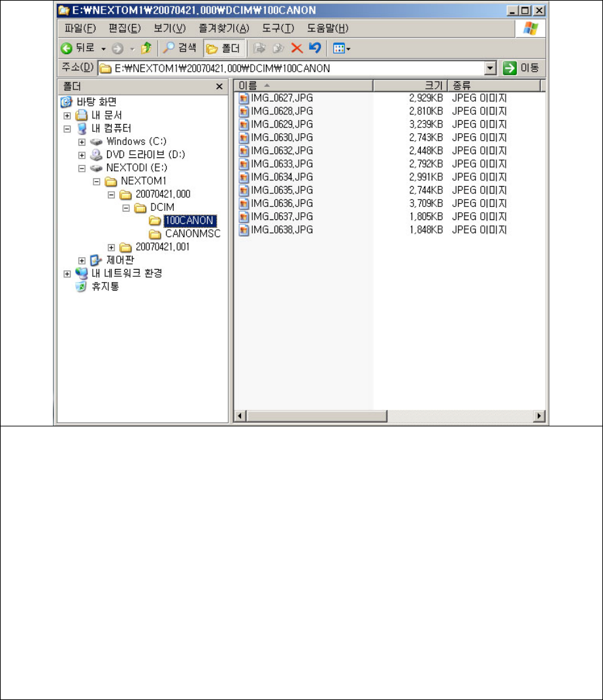Click the IMG_0633.JPG file icon
The image size is (603, 700).
pos(244,165)
